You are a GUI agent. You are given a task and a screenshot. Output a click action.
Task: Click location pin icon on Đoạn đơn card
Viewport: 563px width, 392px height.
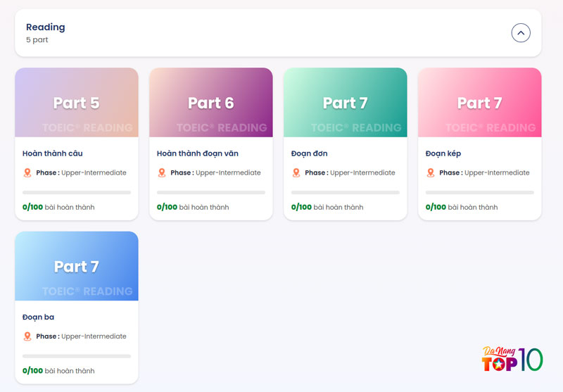click(296, 172)
